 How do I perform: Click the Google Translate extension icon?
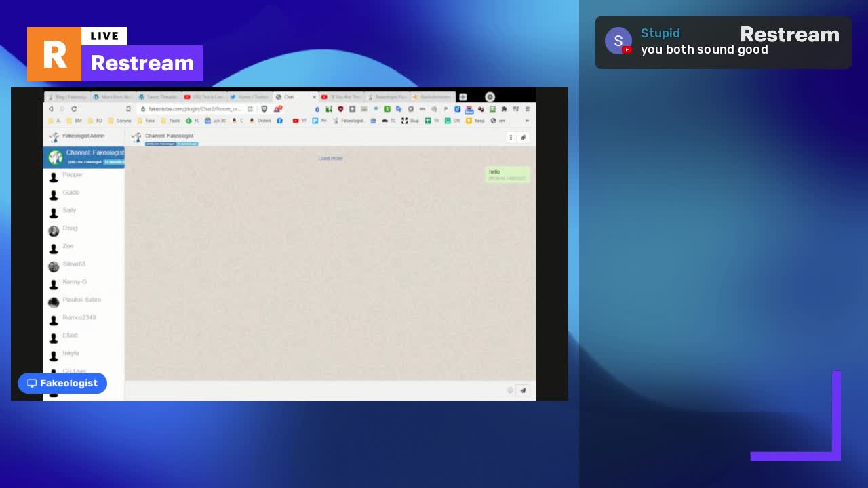click(399, 109)
